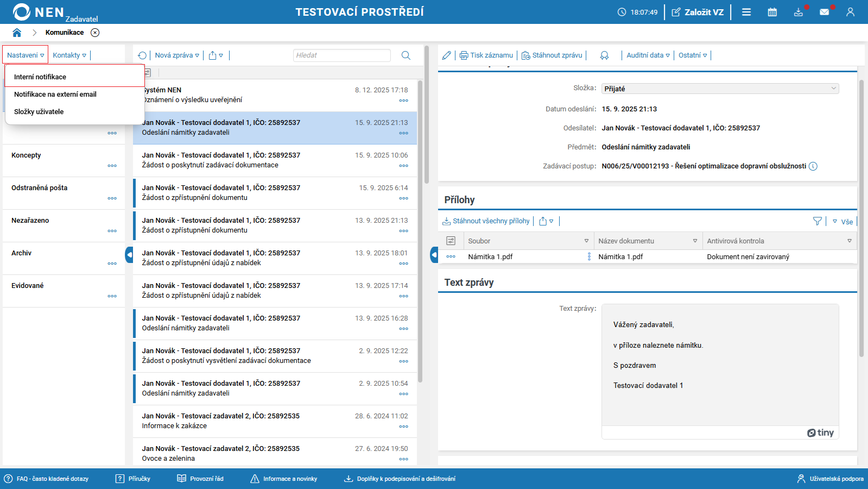Click the search magnifier icon
The height and width of the screenshot is (489, 868).
[406, 55]
